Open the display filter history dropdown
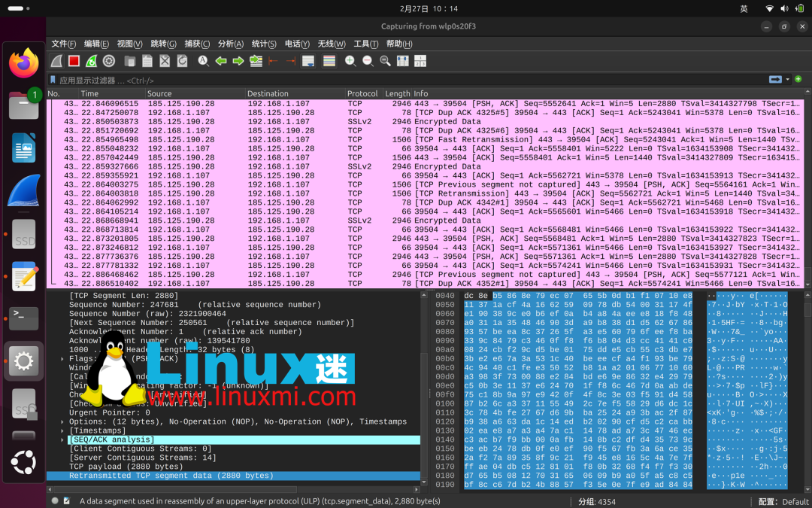This screenshot has width=812, height=508. [788, 80]
